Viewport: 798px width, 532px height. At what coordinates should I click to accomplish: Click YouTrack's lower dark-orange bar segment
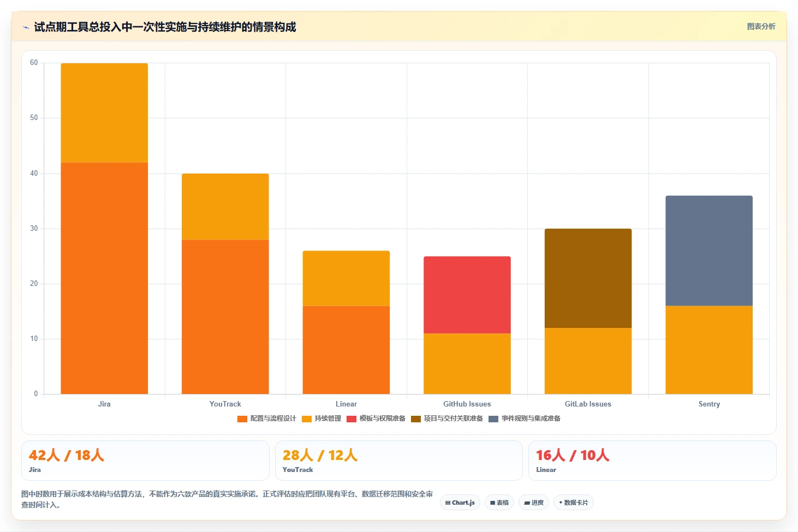[225, 317]
